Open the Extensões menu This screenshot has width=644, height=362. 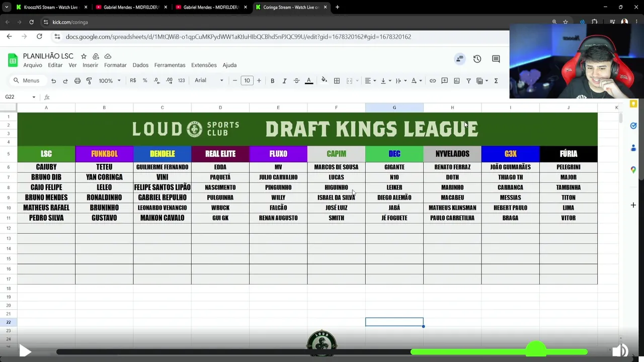click(204, 65)
